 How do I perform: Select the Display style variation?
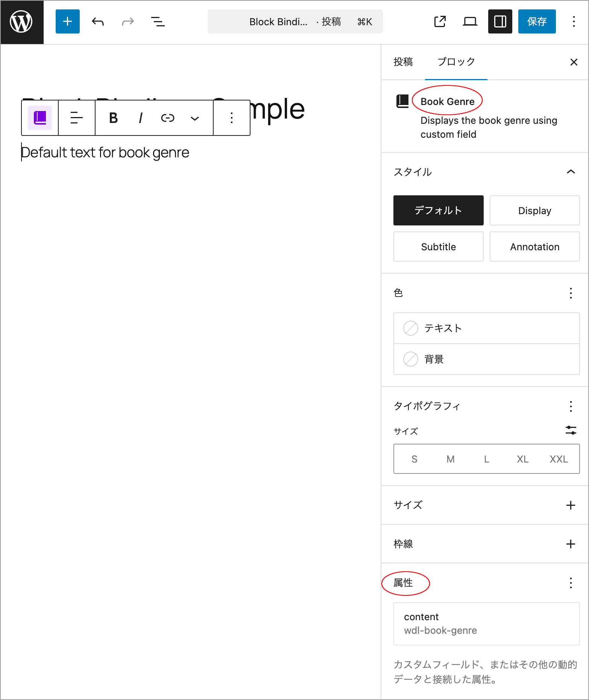pos(534,210)
